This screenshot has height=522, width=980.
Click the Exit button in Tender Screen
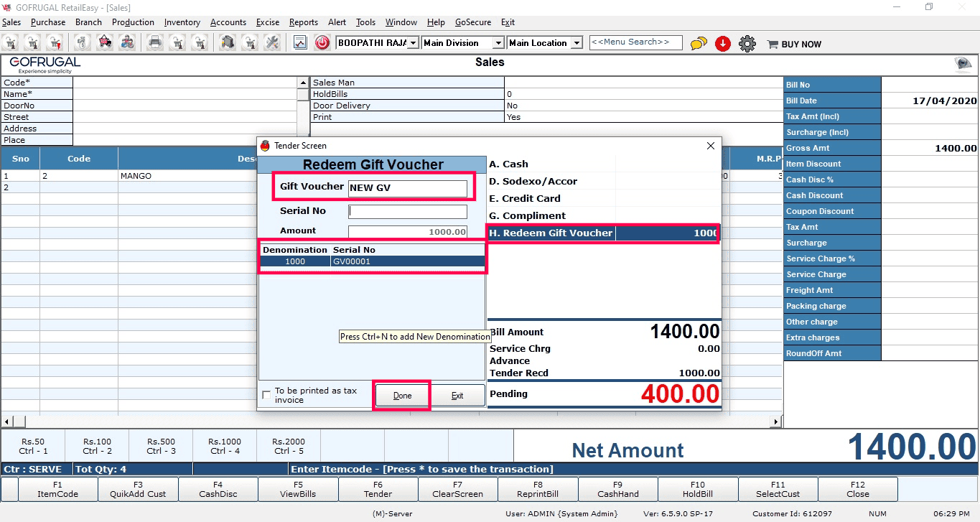457,396
